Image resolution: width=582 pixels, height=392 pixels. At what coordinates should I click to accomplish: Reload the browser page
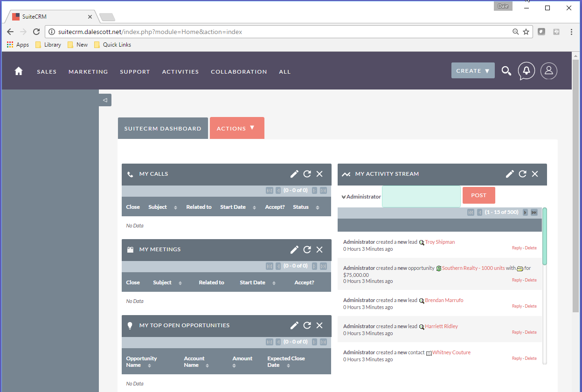click(x=36, y=32)
